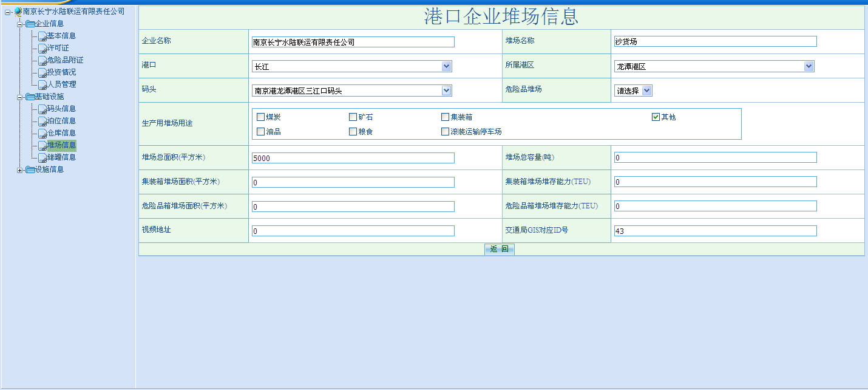Click the 堆场总面积 input field
Screen dimensions: 868x390
pyautogui.click(x=353, y=158)
